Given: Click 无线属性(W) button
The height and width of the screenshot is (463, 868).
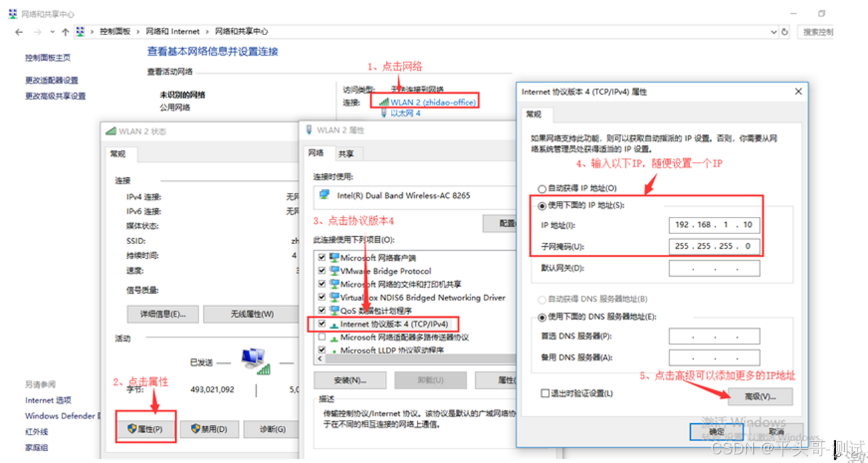Looking at the screenshot, I should (x=251, y=314).
